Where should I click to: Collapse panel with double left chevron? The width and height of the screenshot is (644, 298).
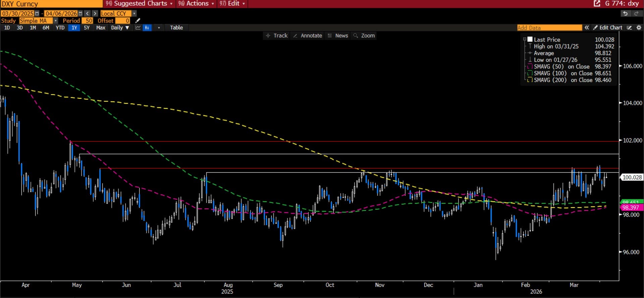587,28
